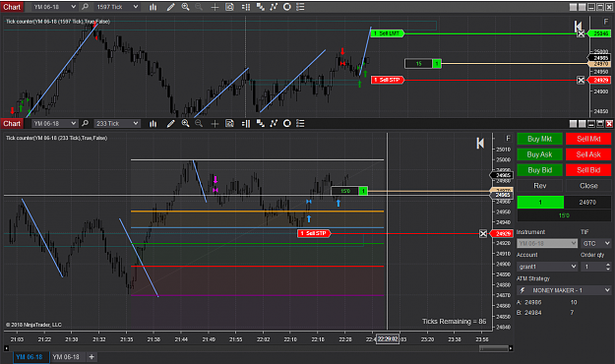The width and height of the screenshot is (615, 364).
Task: Open zigzag strategies icon in top chart toolbar
Action: [274, 7]
